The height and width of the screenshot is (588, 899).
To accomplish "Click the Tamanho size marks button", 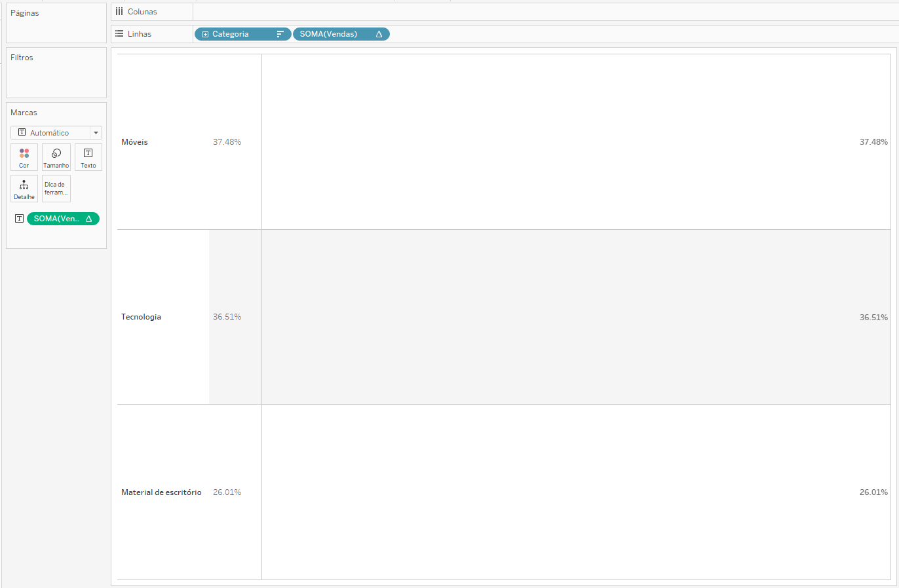I will pos(56,157).
